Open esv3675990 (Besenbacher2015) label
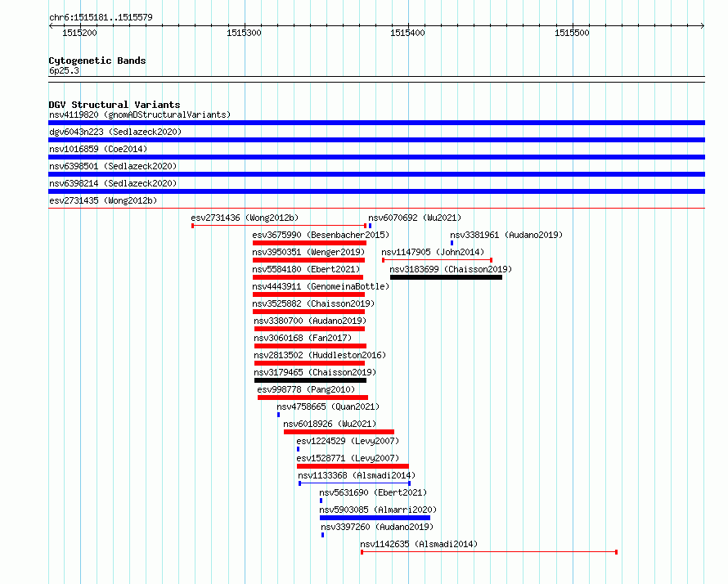Viewport: 728px width, 584px height. [x=321, y=235]
